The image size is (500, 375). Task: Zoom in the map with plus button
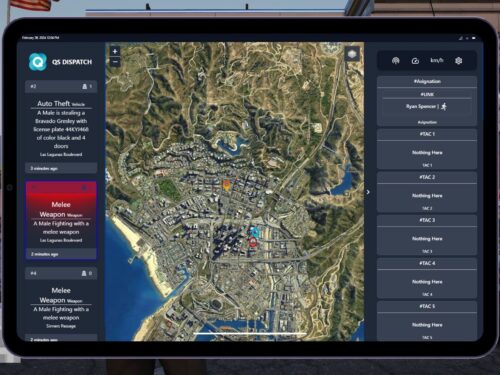tap(115, 51)
